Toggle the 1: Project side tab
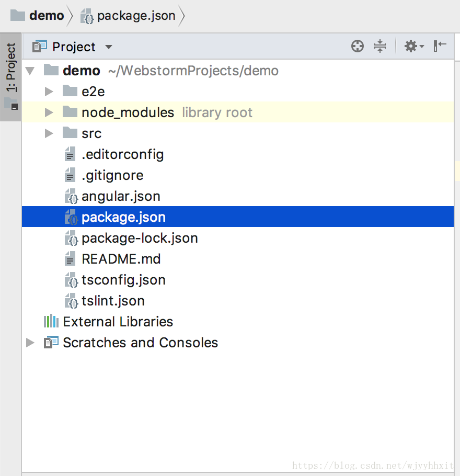Screen dimensions: 460x476 [10, 77]
